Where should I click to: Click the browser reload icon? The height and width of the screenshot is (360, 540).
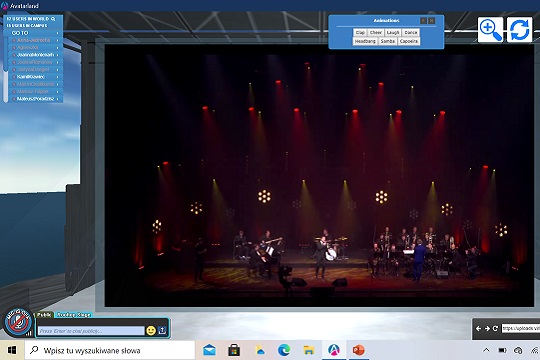coord(495,328)
